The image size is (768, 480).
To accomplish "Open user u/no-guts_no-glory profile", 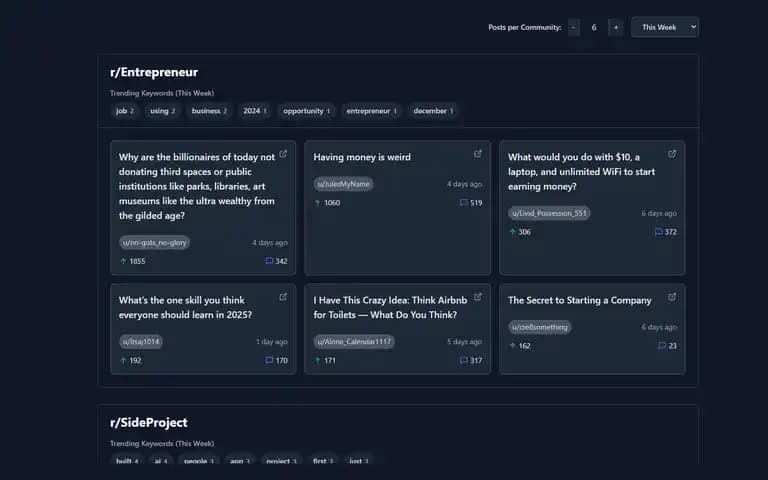I will pos(155,242).
